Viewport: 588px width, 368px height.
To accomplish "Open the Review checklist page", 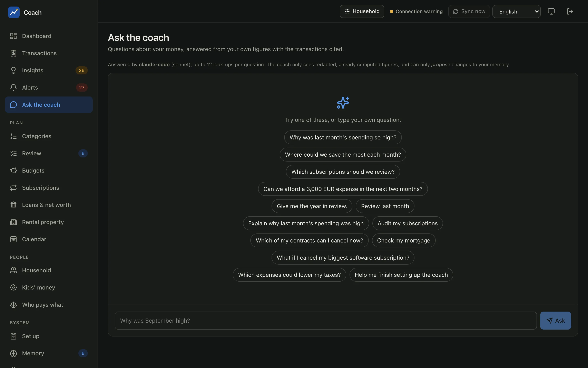I will click(49, 153).
